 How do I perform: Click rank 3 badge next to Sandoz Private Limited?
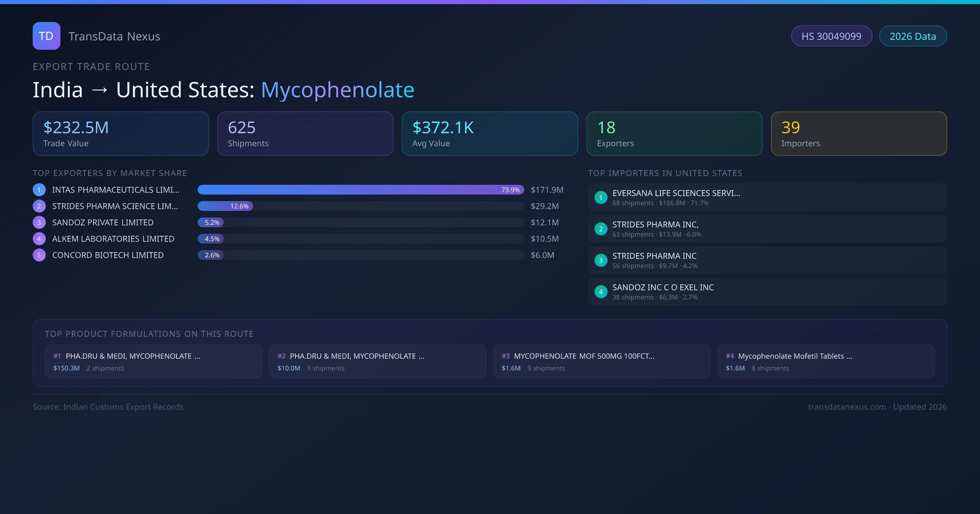(39, 222)
